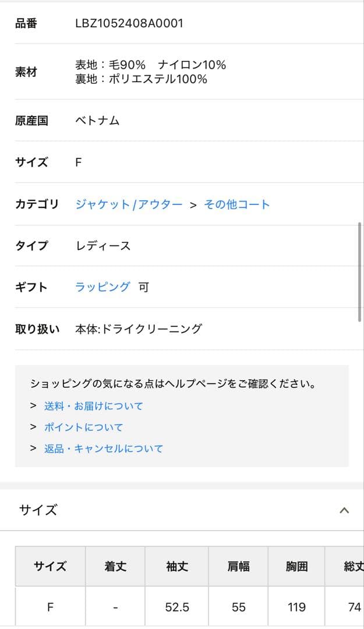Image resolution: width=364 pixels, height=629 pixels.
Task: Select the 袖丈 column header
Action: [177, 566]
